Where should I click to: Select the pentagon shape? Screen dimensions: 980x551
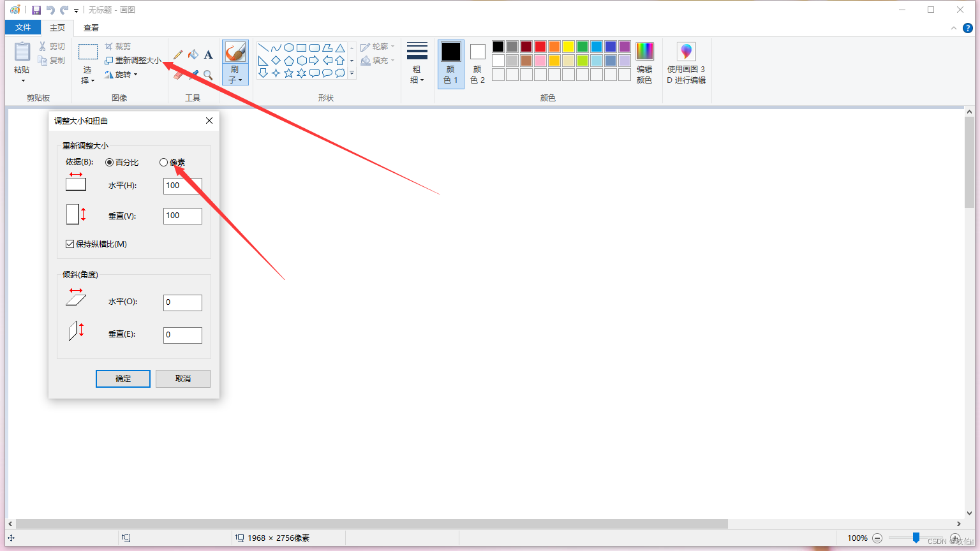coord(289,61)
